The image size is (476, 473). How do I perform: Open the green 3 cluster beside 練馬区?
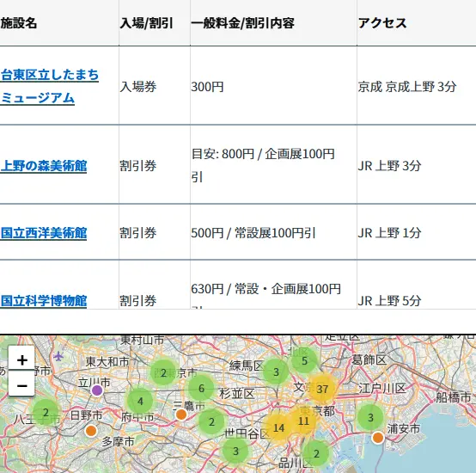coord(276,372)
